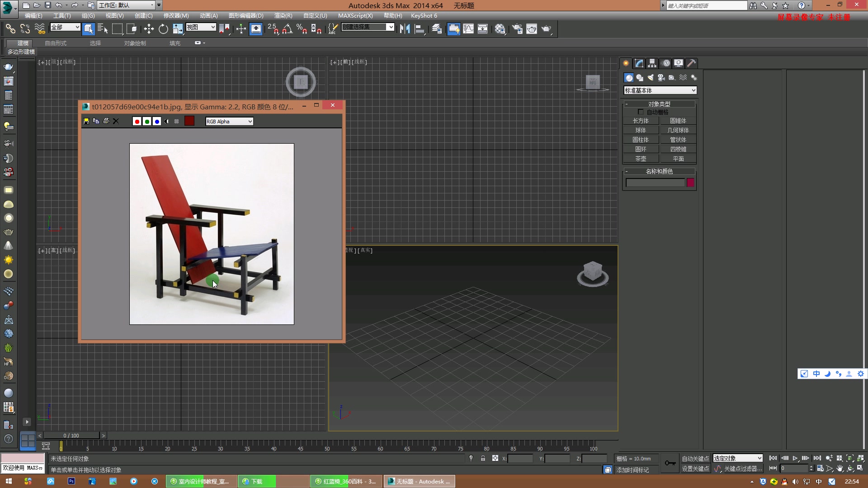Open Render Setup teapot icon
The height and width of the screenshot is (488, 868).
pyautogui.click(x=517, y=29)
